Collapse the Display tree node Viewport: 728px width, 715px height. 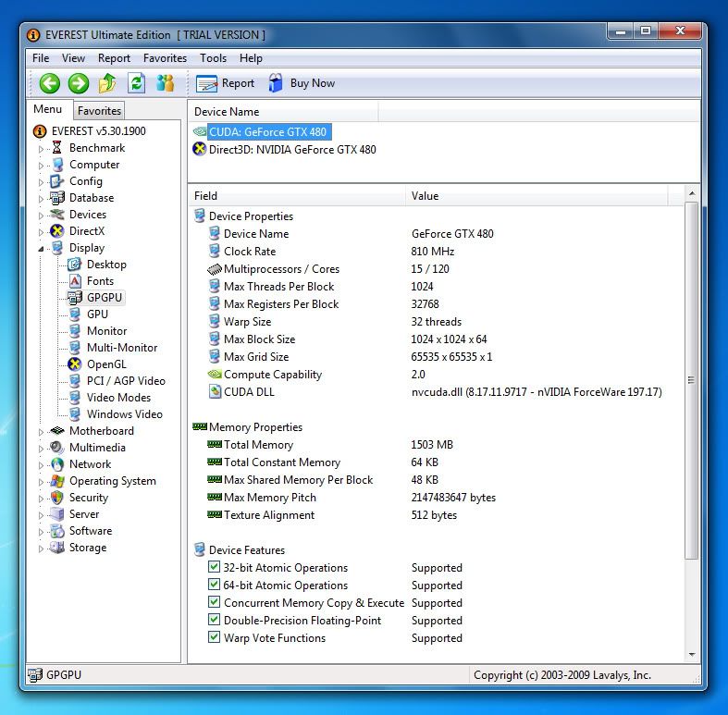click(x=41, y=249)
